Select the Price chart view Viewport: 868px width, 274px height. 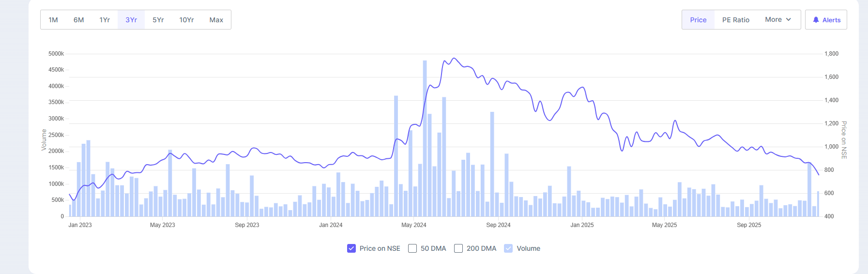(x=698, y=20)
